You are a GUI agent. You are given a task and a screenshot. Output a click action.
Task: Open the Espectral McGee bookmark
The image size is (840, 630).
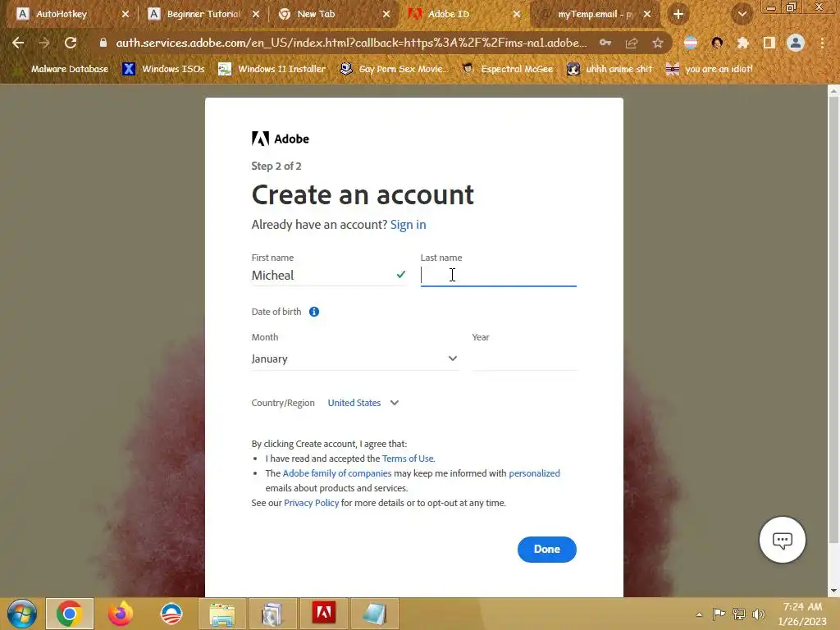click(x=507, y=69)
